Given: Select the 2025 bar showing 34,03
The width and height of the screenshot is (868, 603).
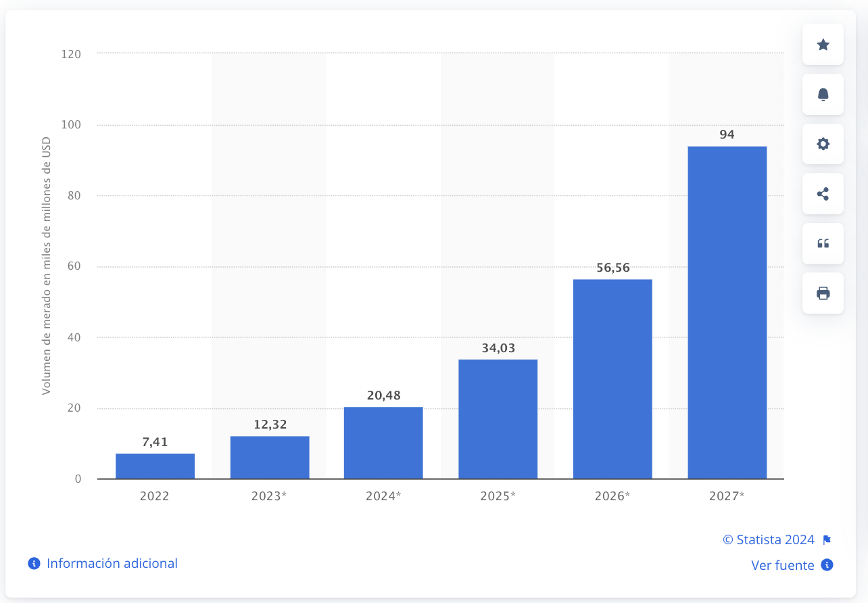Looking at the screenshot, I should click(498, 419).
